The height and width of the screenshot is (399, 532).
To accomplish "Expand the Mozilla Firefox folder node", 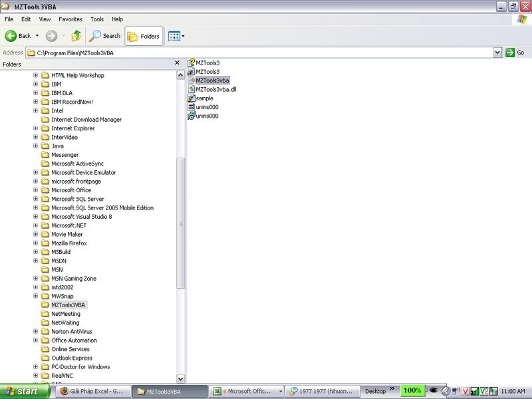I will coord(36,243).
